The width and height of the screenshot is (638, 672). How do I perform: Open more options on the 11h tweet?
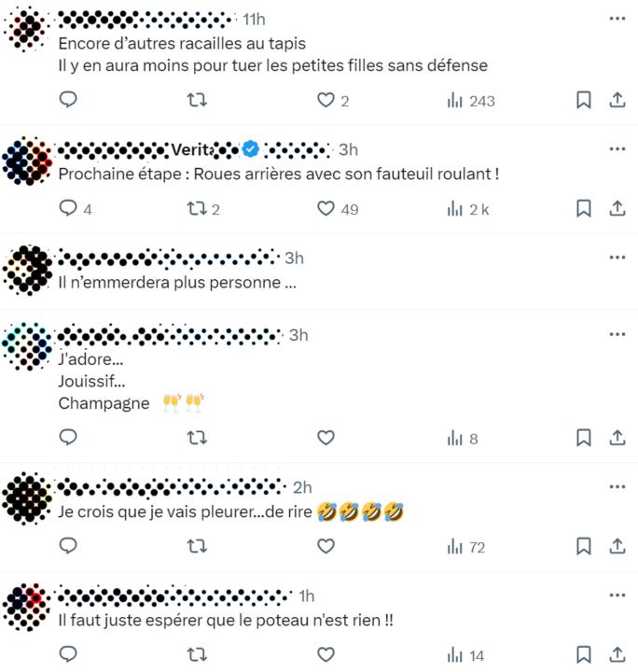617,19
